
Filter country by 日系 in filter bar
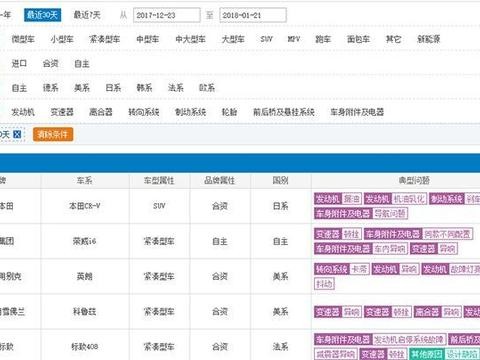pyautogui.click(x=113, y=88)
